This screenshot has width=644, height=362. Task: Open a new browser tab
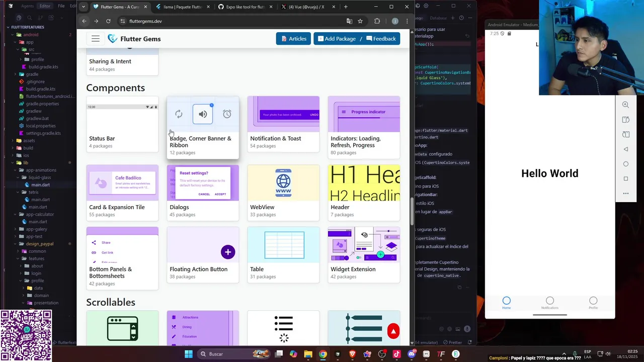point(346,7)
